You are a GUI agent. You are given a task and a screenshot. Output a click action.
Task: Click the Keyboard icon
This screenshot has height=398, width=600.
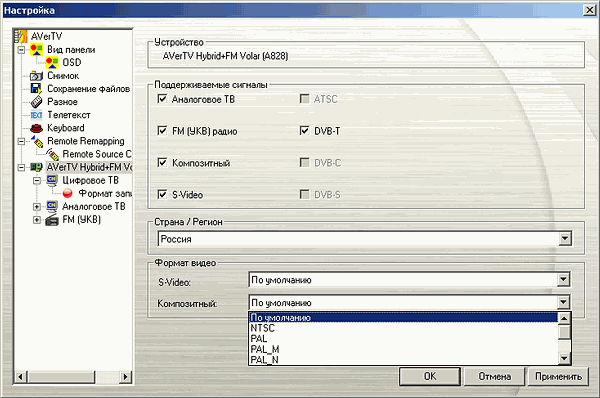[x=36, y=128]
